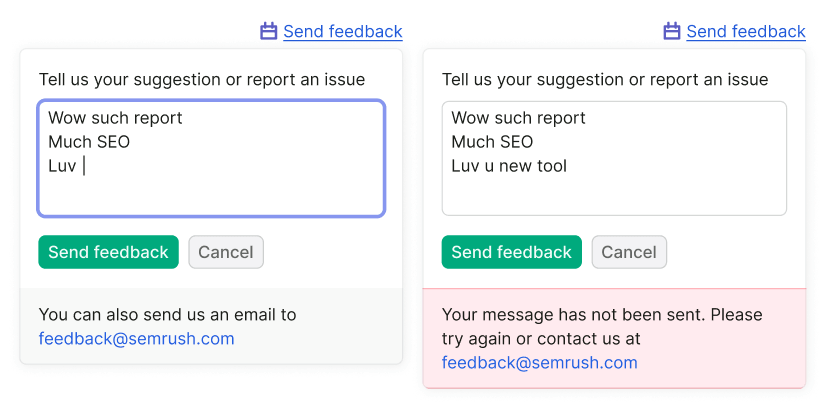Open feedback@semrush.com link in the pink error footer

[539, 363]
